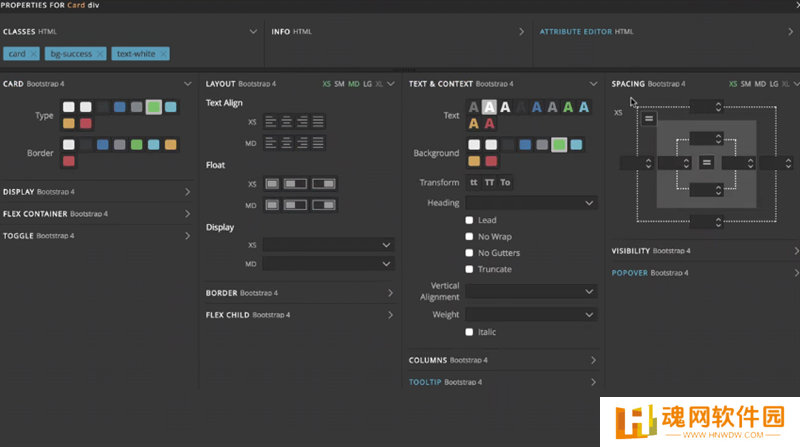Select the blue primary card type swatch
This screenshot has height=447, width=800.
tap(119, 107)
